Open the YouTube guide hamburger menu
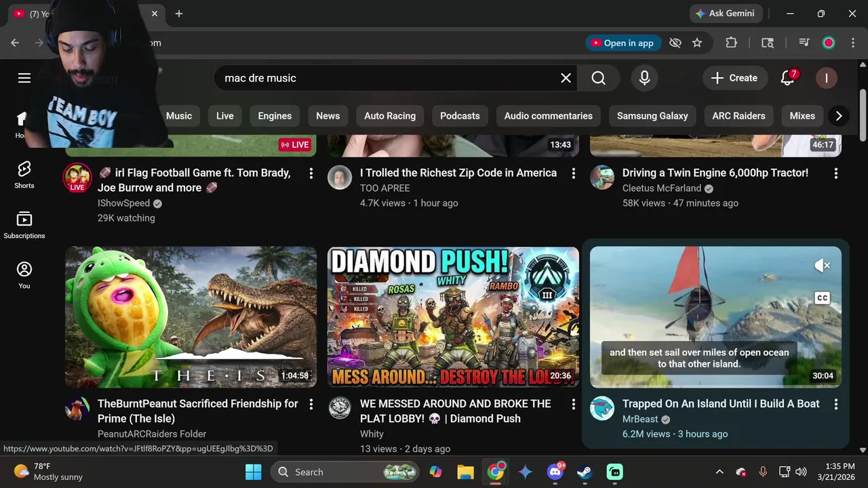868x488 pixels. click(x=24, y=78)
